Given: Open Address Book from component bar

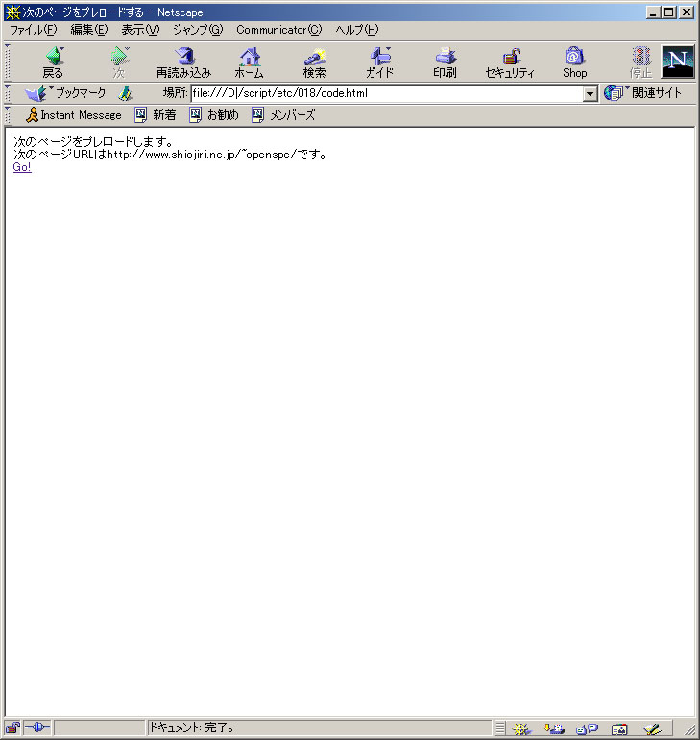Looking at the screenshot, I should point(619,729).
